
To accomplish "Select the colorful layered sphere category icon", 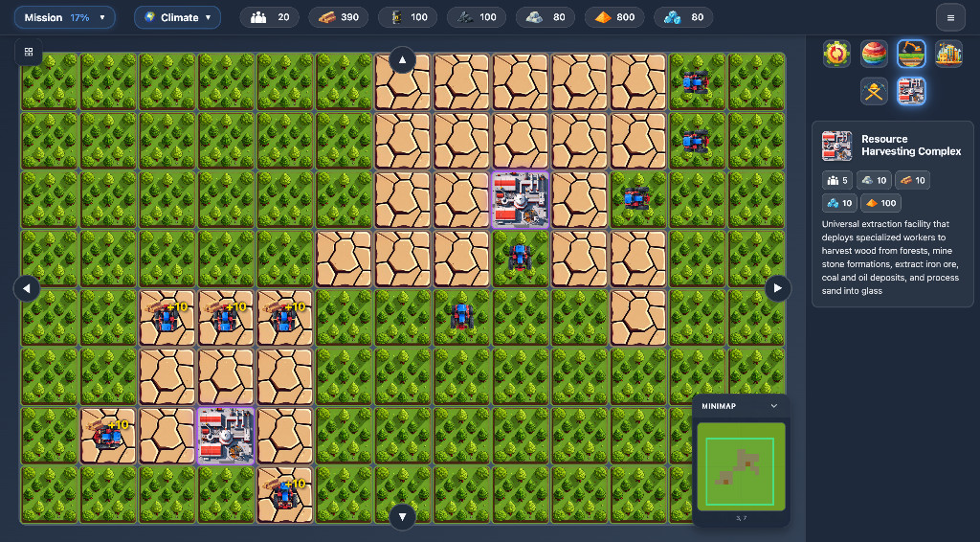I will coord(874,54).
